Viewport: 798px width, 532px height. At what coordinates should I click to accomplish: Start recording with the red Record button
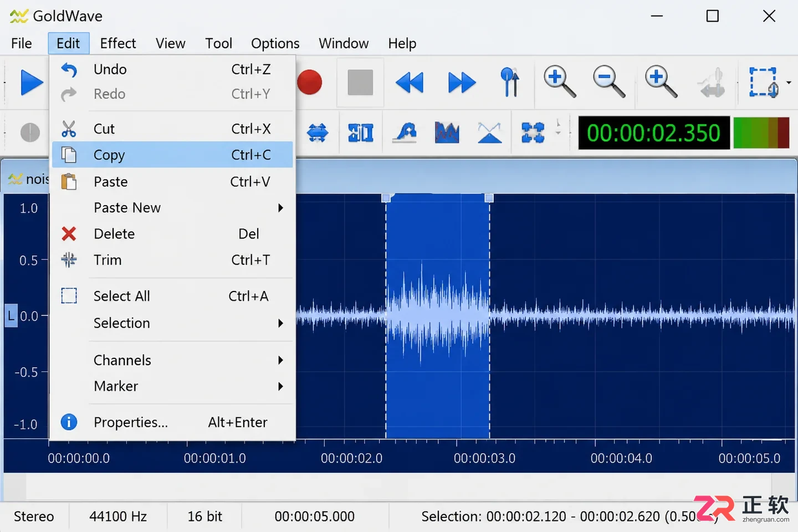click(x=309, y=83)
